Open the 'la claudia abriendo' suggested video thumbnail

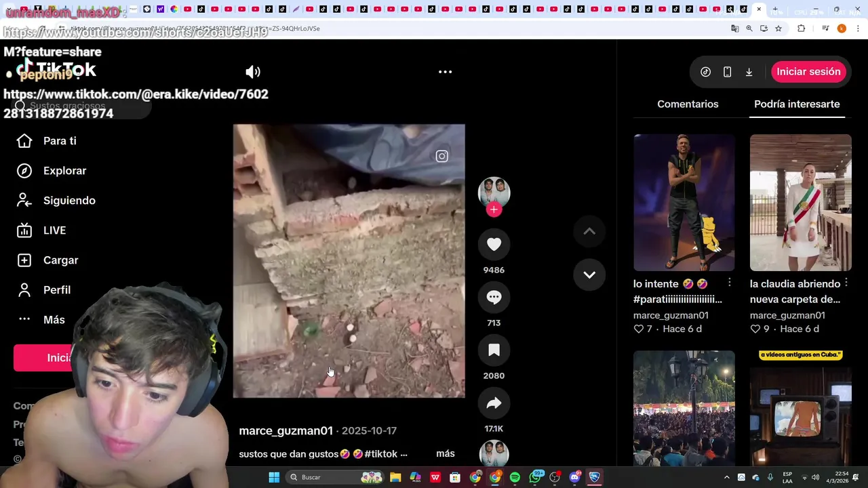(801, 203)
